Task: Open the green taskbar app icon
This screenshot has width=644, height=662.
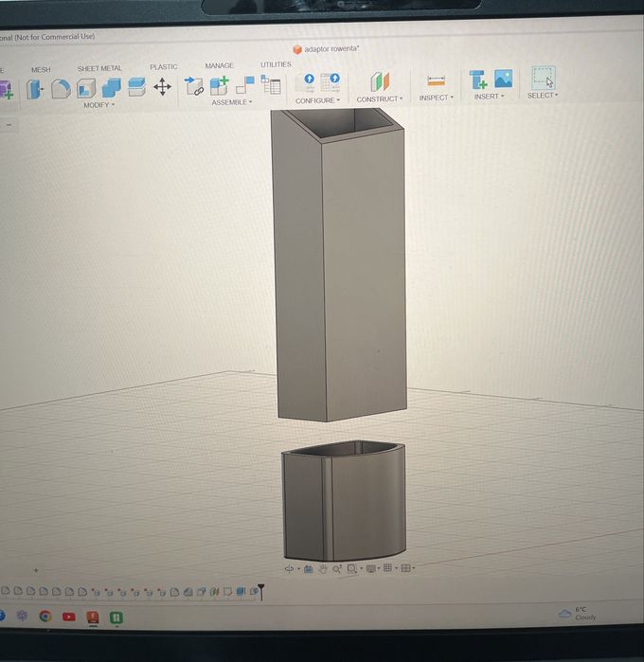Action: [116, 617]
